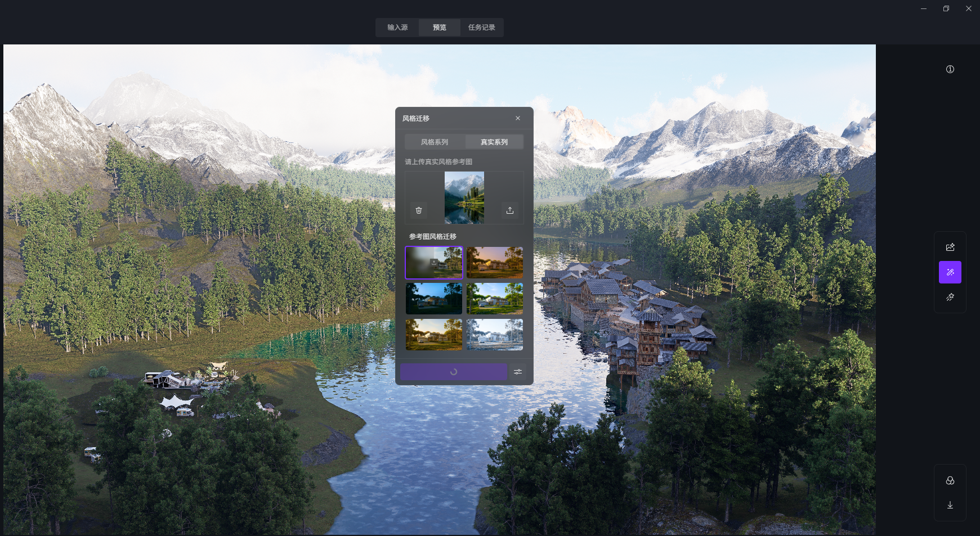Click the purple loading generate button
The image size is (980, 536).
tap(454, 372)
